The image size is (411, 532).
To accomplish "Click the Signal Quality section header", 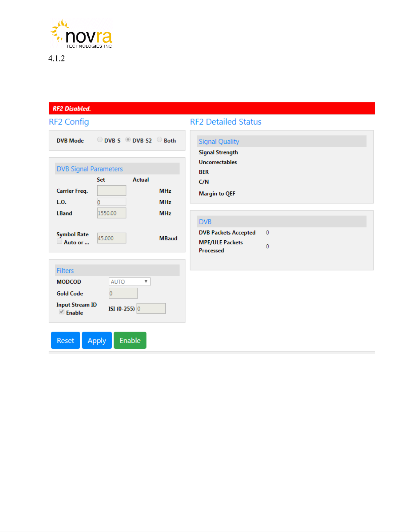I will point(282,141).
